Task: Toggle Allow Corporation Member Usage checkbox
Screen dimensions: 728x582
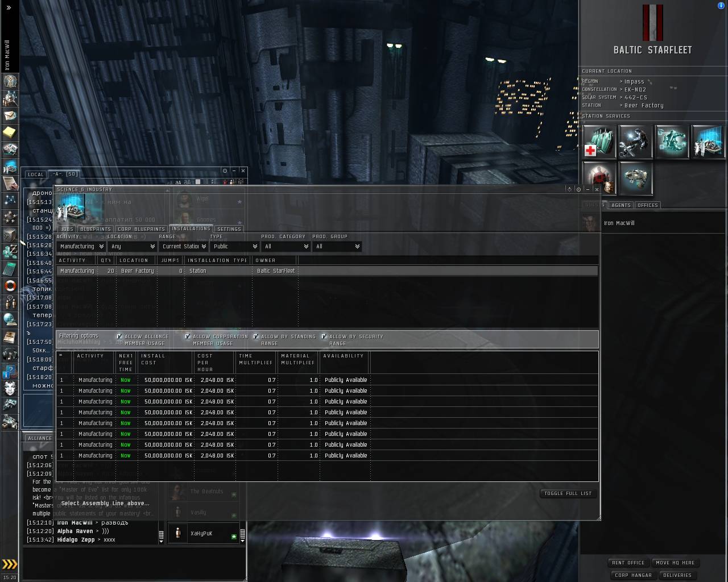Action: 188,336
